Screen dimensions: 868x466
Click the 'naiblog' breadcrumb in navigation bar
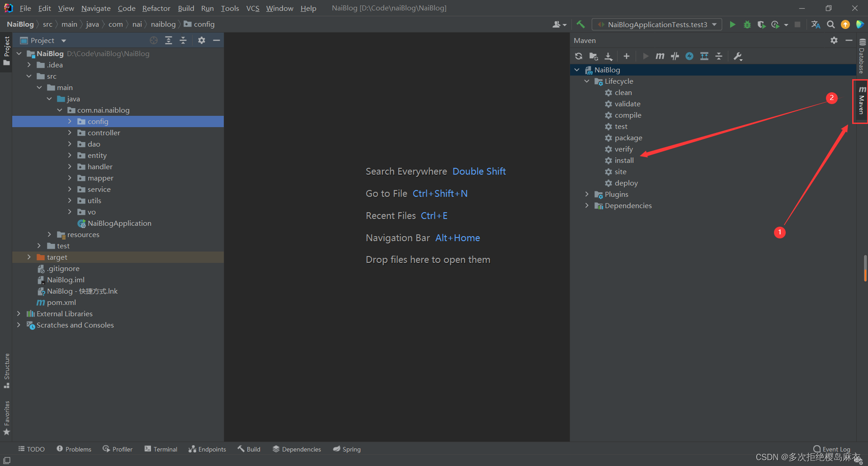[163, 24]
